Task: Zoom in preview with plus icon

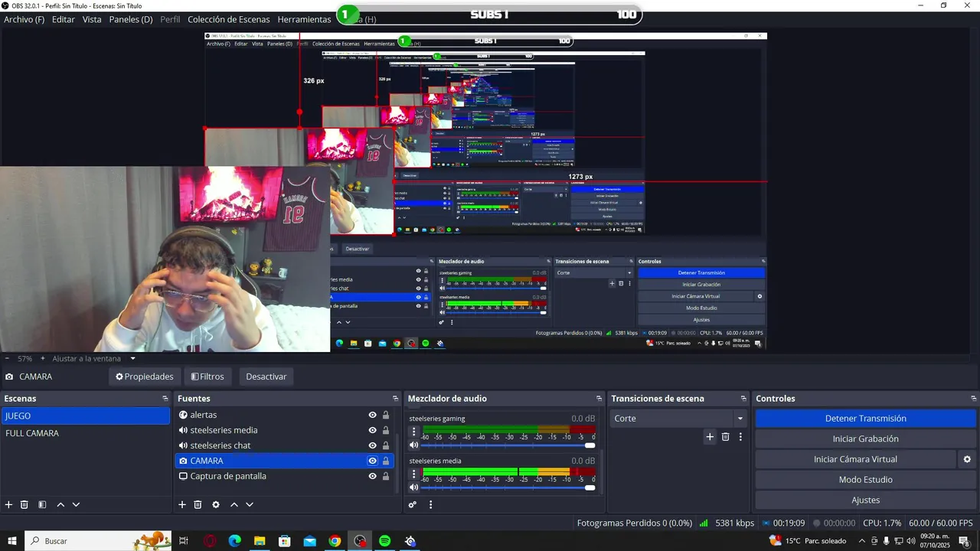Action: pos(43,358)
